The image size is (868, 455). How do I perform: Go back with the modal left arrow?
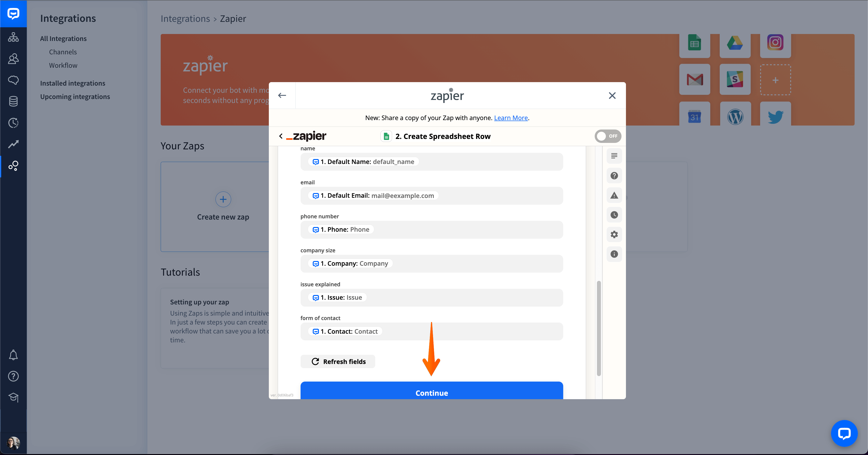tap(282, 95)
